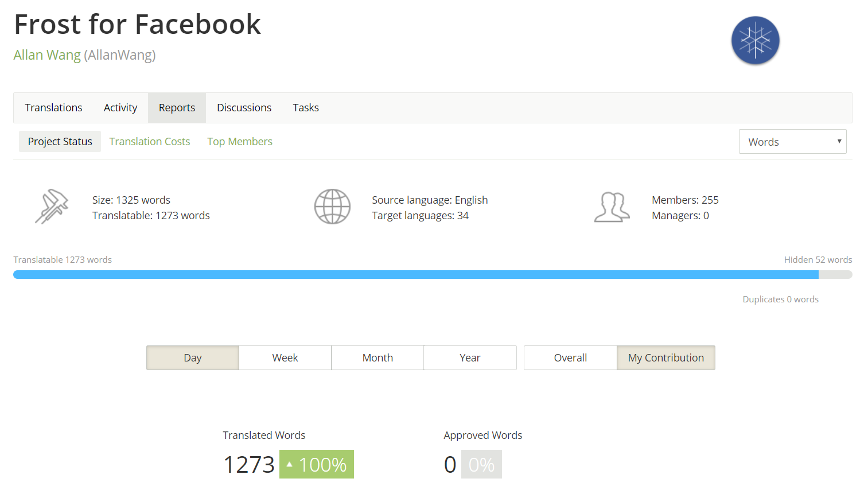Click the caliper size icon

(x=52, y=207)
